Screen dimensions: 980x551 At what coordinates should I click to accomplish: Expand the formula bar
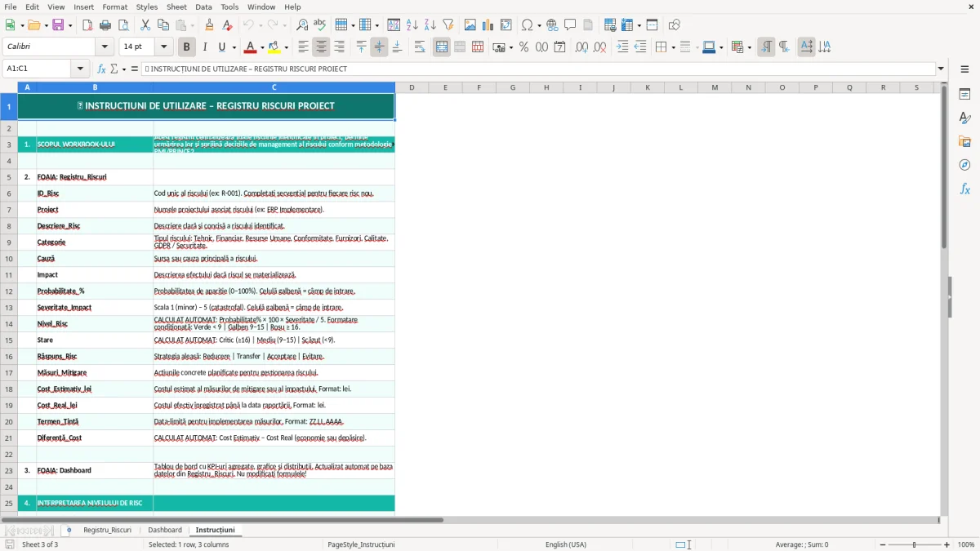(x=941, y=69)
